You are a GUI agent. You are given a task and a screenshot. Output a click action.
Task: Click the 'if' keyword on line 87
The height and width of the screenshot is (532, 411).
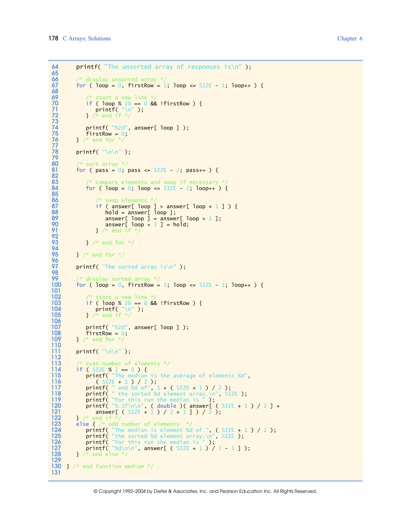[x=99, y=206]
